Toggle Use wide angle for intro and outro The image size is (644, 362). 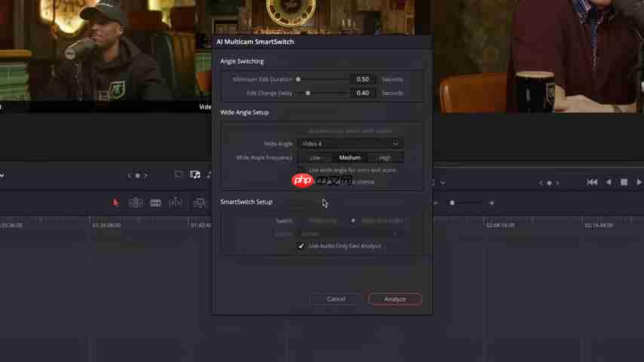[x=301, y=170]
